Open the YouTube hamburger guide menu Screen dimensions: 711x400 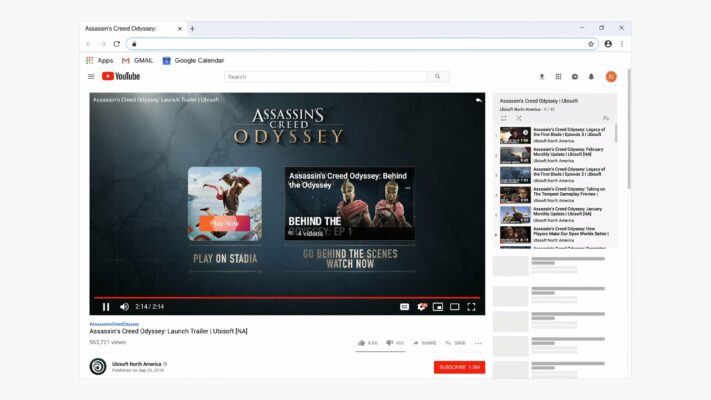click(x=91, y=77)
